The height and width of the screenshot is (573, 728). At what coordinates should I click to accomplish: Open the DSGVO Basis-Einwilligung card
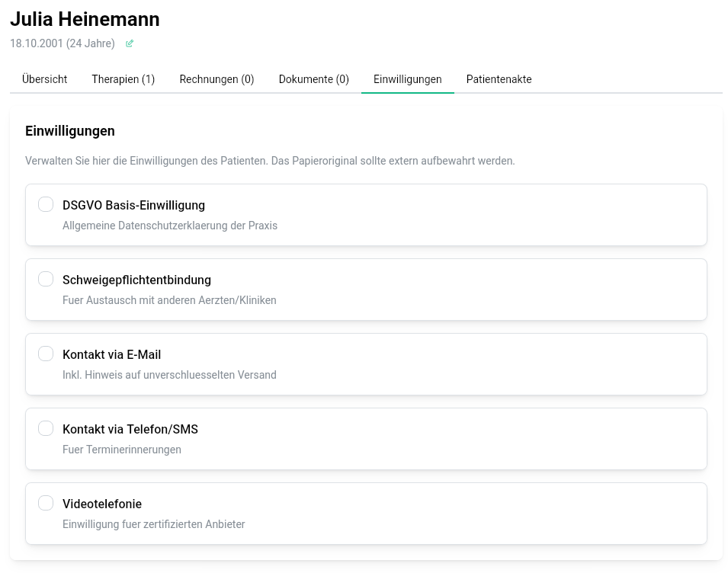[366, 214]
